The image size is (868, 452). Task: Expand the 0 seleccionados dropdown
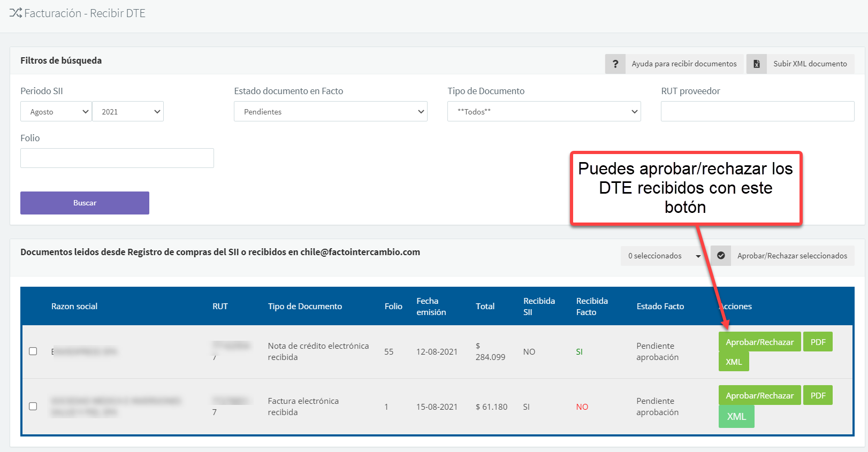[x=664, y=256]
